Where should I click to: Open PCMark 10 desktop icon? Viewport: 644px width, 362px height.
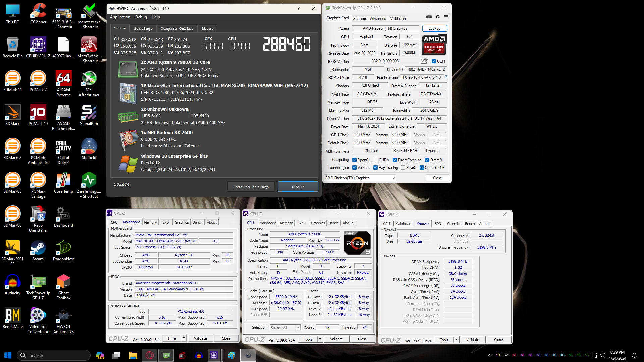click(x=38, y=115)
